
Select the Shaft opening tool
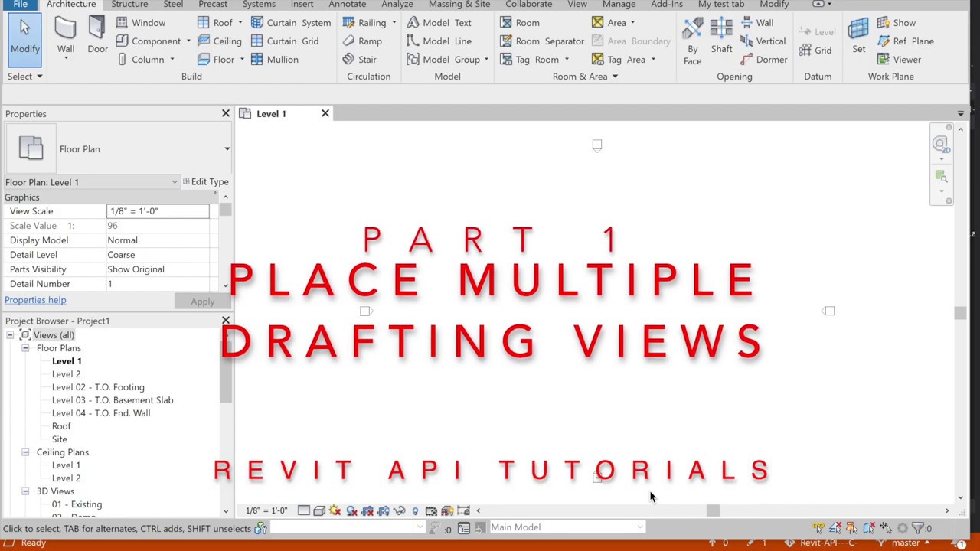point(721,37)
